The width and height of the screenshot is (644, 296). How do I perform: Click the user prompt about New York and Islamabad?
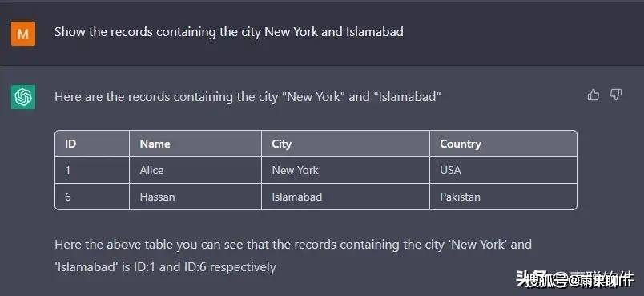[229, 32]
